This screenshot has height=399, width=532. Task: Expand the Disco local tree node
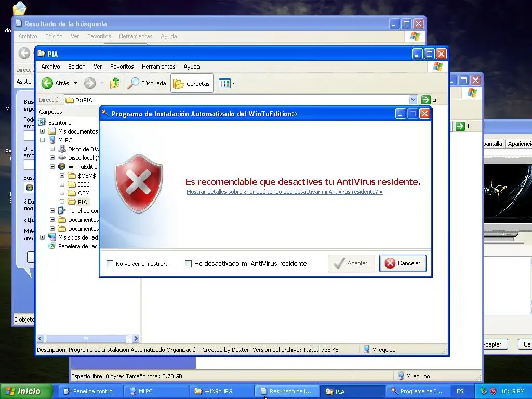(52, 158)
